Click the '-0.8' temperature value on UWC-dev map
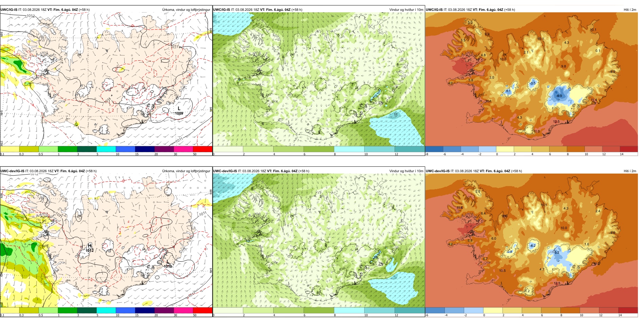644x322 pixels. point(509,252)
